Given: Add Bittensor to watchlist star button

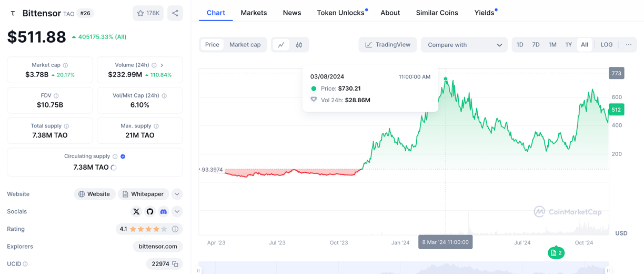Looking at the screenshot, I should click(148, 13).
